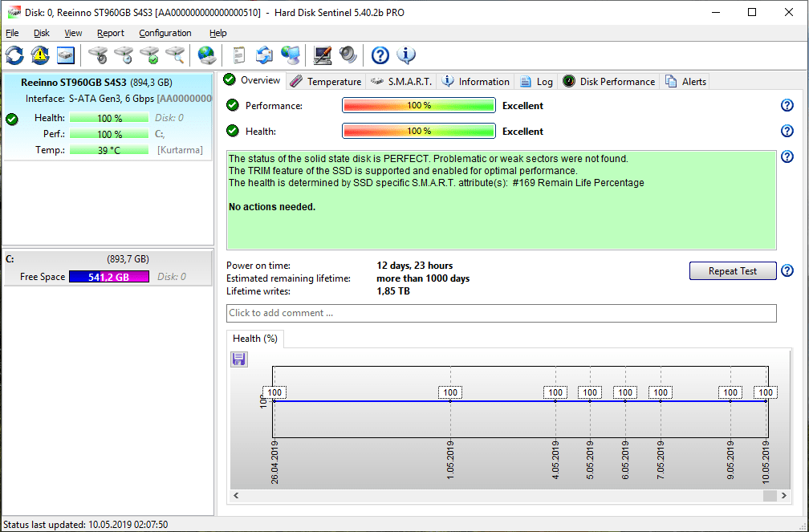This screenshot has width=809, height=532.
Task: Click the help icon next to Repeat Test
Action: pos(787,270)
